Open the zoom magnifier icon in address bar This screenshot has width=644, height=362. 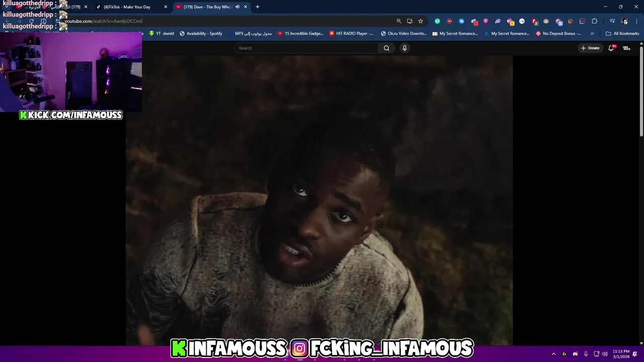399,21
